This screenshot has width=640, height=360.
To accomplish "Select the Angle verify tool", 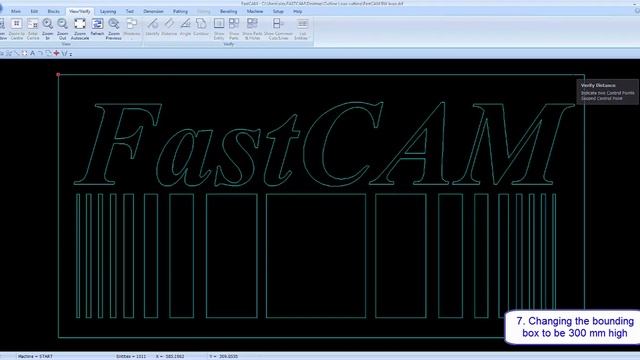I will (185, 24).
